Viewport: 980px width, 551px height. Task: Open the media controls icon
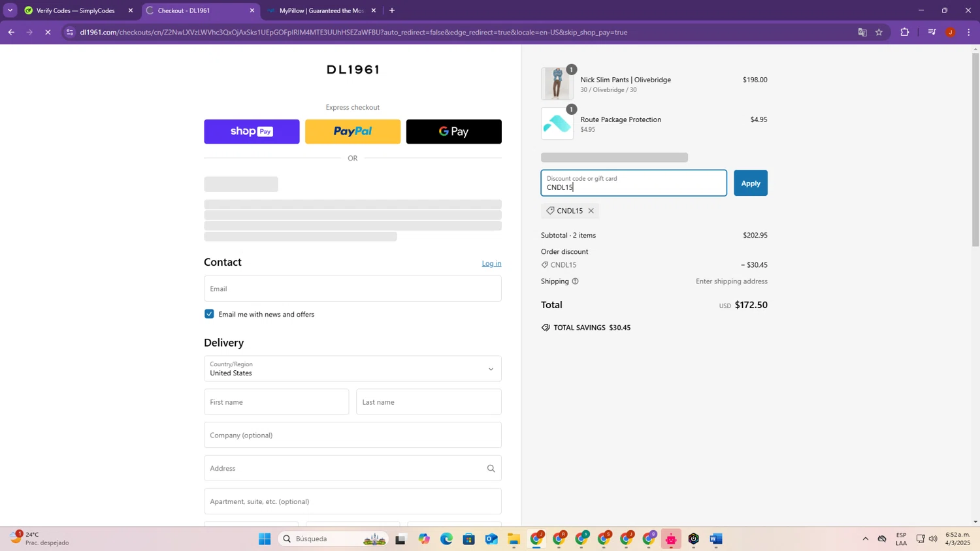click(932, 32)
